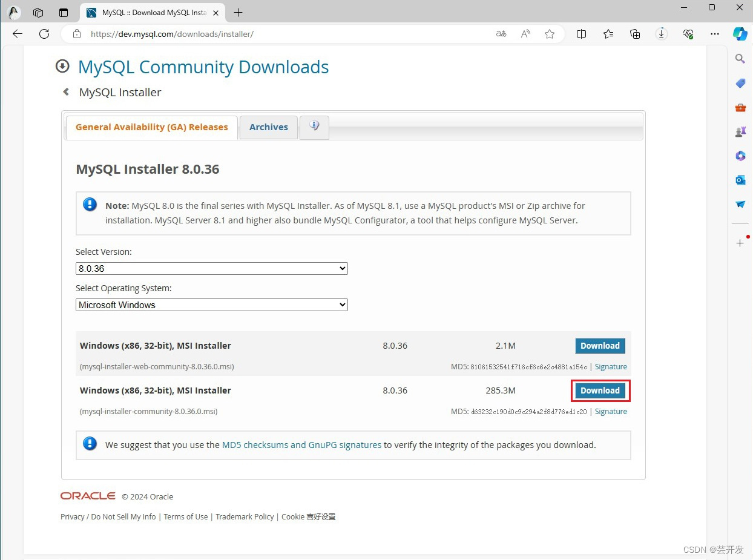The height and width of the screenshot is (560, 753).
Task: Add page to favorites star icon
Action: point(550,35)
